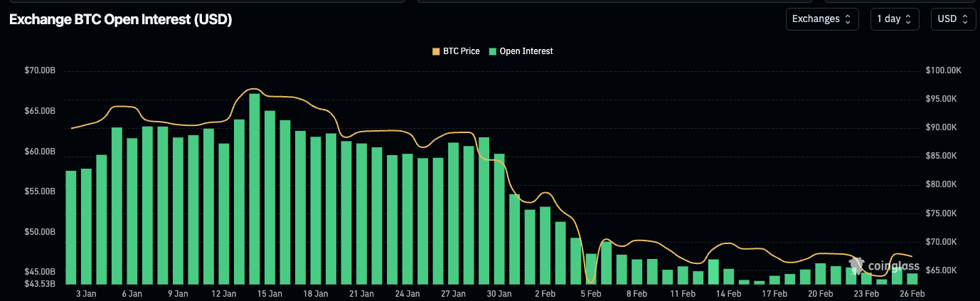980x301 pixels.
Task: Click the 20 Feb date axis label
Action: point(821,293)
